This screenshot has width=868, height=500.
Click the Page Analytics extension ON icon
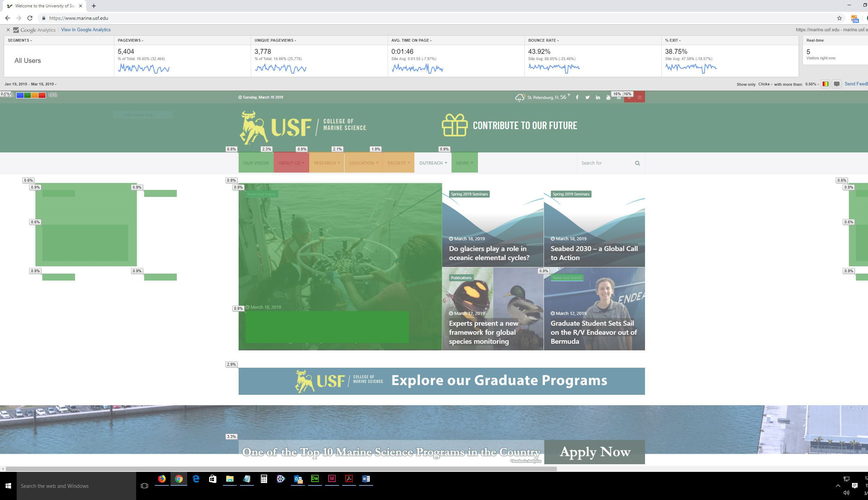(854, 18)
